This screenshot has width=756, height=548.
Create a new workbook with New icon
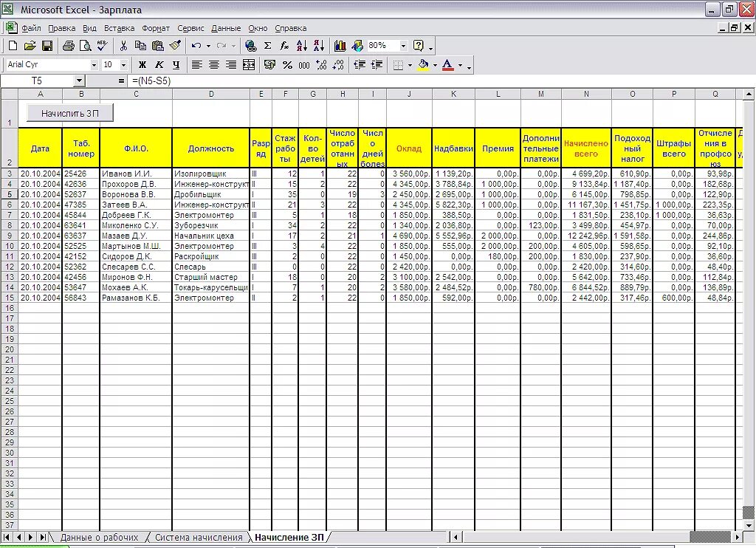pyautogui.click(x=13, y=46)
